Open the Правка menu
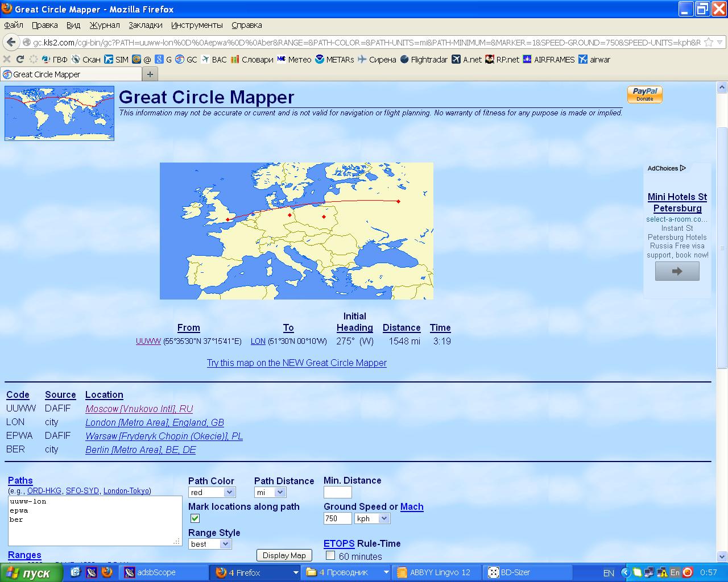Viewport: 728px width, 582px height. 45,25
